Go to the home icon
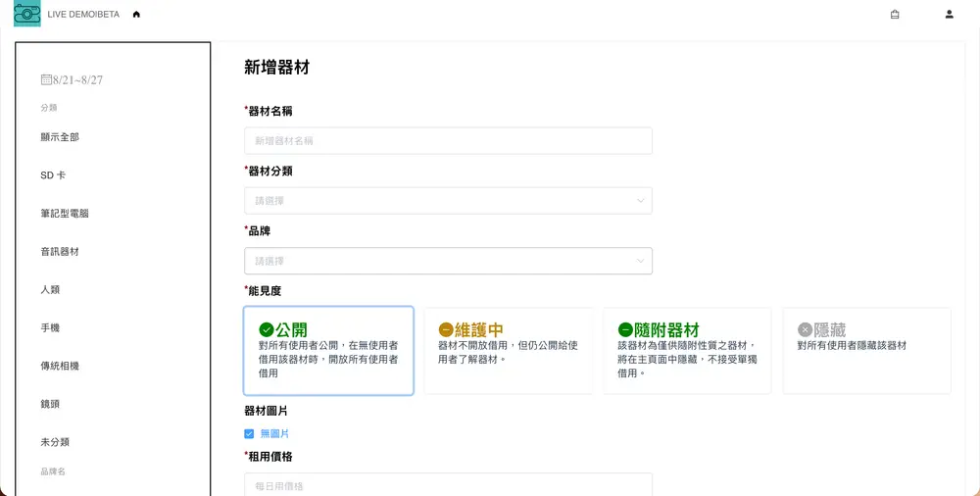The height and width of the screenshot is (496, 980). coord(136,15)
